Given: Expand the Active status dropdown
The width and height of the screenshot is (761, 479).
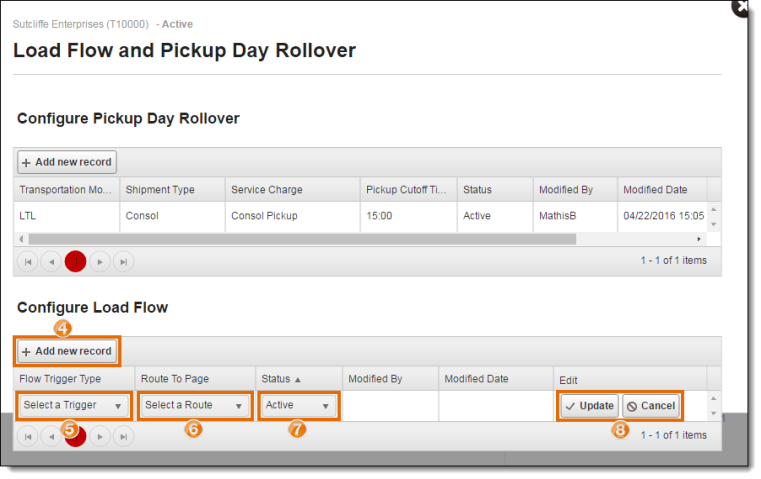Looking at the screenshot, I should (x=298, y=405).
